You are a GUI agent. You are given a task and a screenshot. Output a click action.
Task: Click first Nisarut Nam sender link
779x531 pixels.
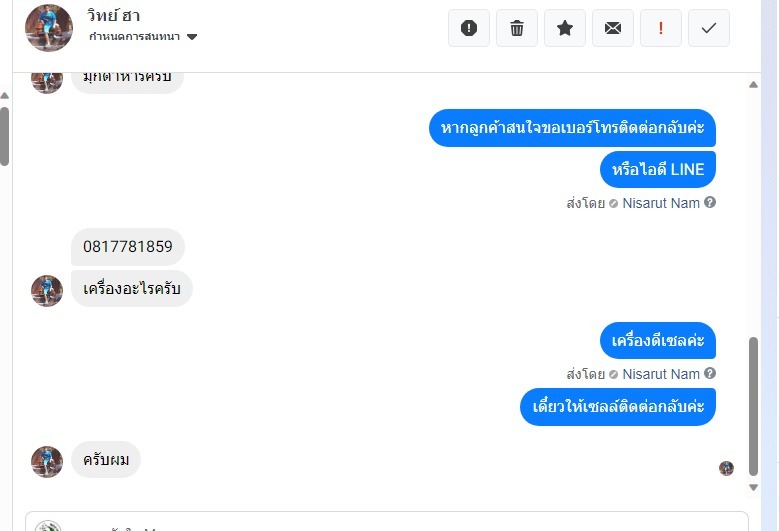tap(661, 203)
